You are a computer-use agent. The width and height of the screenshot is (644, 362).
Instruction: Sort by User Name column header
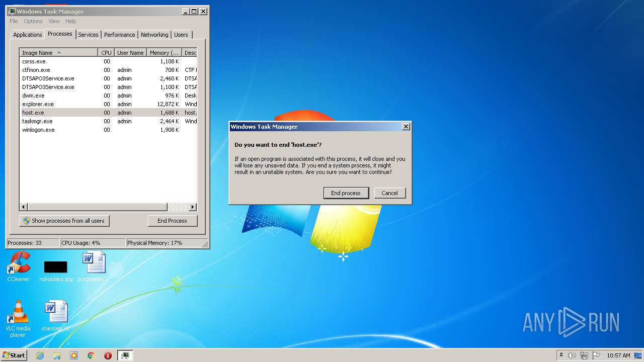pyautogui.click(x=130, y=53)
